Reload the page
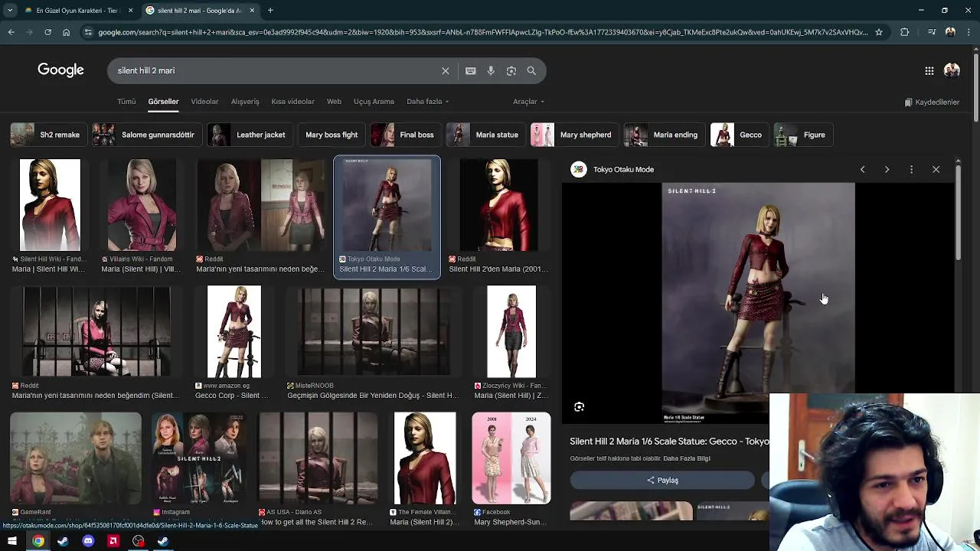 click(x=47, y=32)
